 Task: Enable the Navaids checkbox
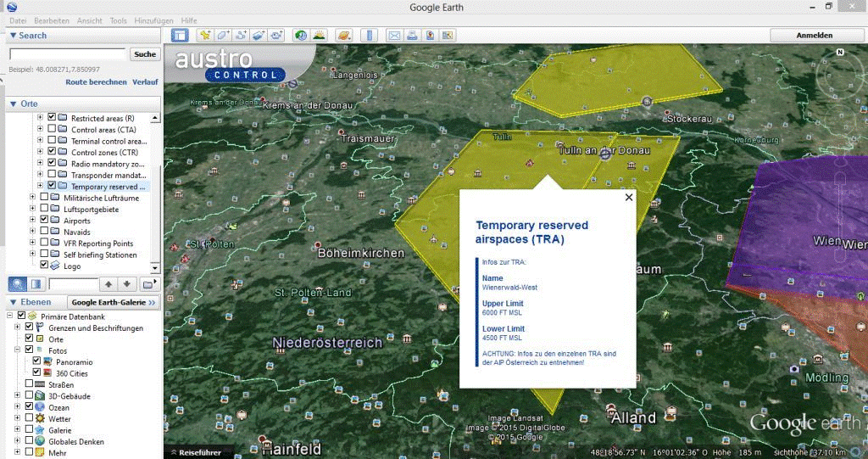click(x=44, y=232)
